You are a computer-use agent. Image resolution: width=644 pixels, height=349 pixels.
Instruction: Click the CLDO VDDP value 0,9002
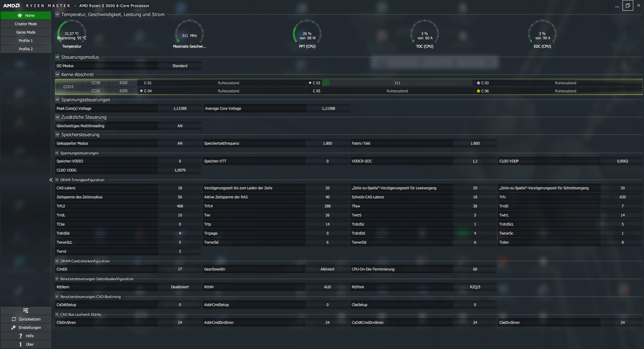(x=623, y=161)
